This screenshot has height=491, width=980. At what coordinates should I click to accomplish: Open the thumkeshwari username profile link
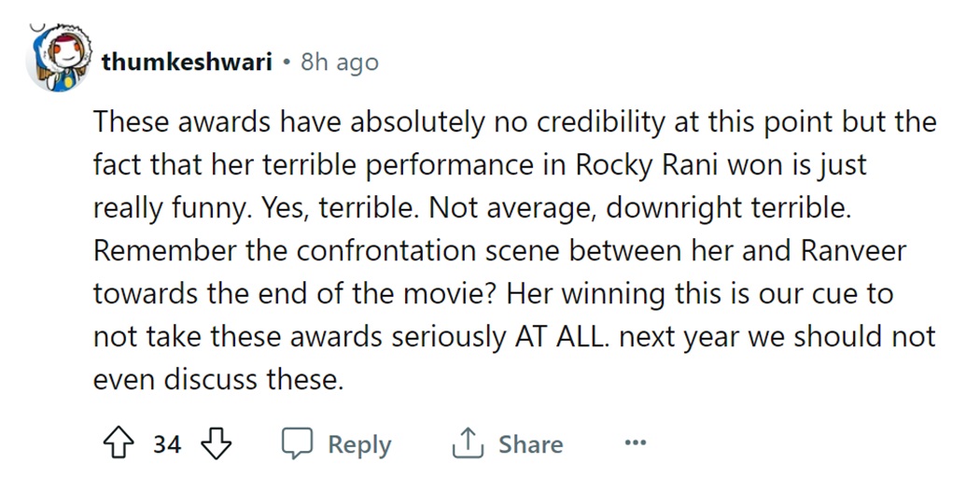[187, 63]
